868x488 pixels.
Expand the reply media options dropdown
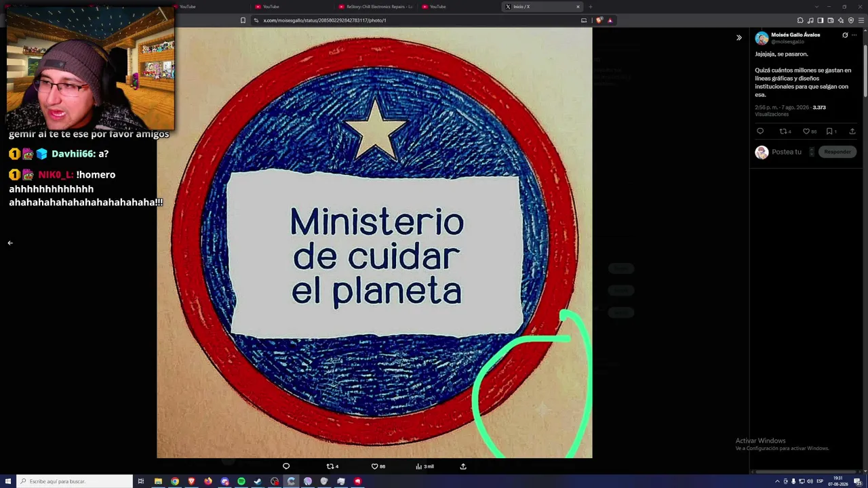[x=812, y=152]
